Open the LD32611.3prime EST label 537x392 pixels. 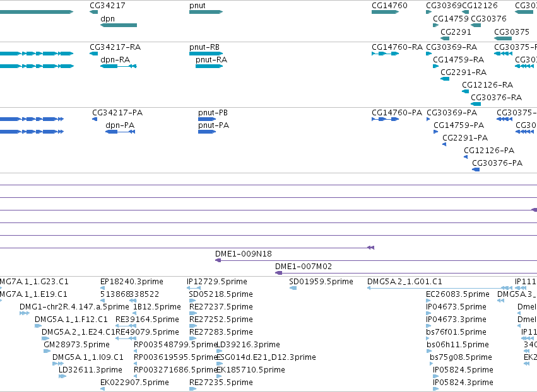pyautogui.click(x=90, y=371)
